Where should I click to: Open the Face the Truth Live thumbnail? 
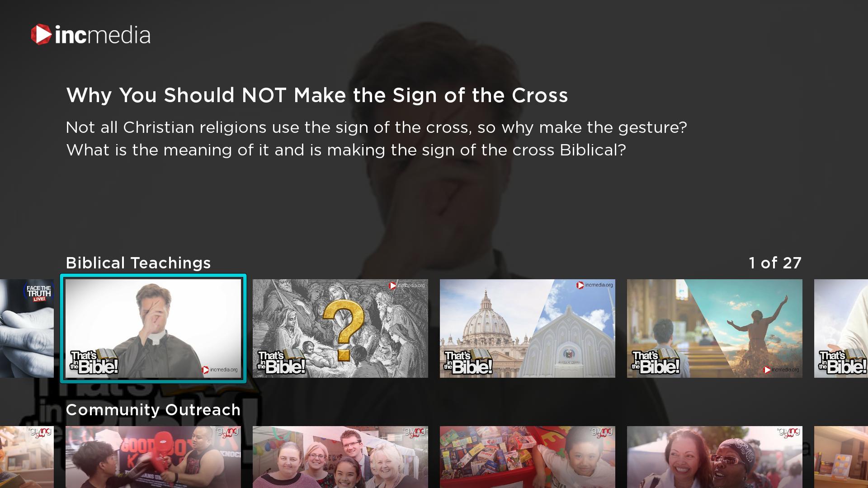pyautogui.click(x=27, y=328)
